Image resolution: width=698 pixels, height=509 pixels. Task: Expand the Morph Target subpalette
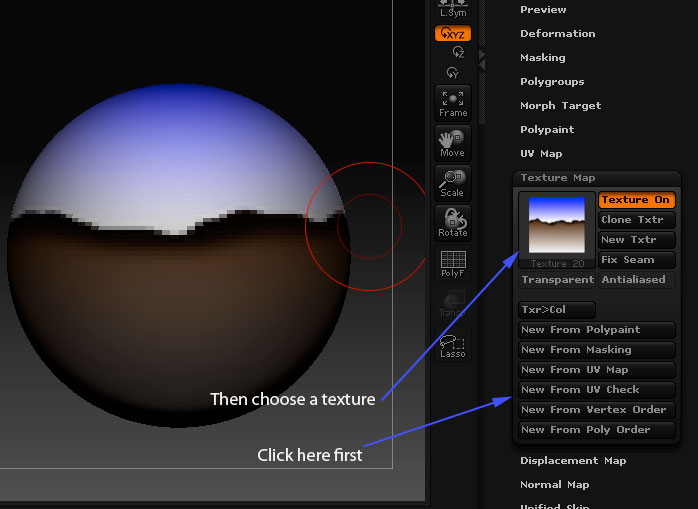[560, 106]
